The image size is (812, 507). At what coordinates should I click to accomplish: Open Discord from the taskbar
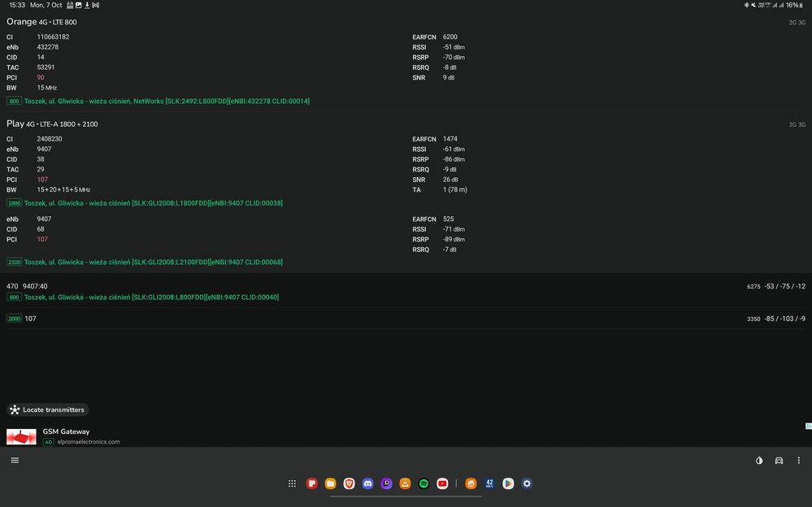[367, 483]
